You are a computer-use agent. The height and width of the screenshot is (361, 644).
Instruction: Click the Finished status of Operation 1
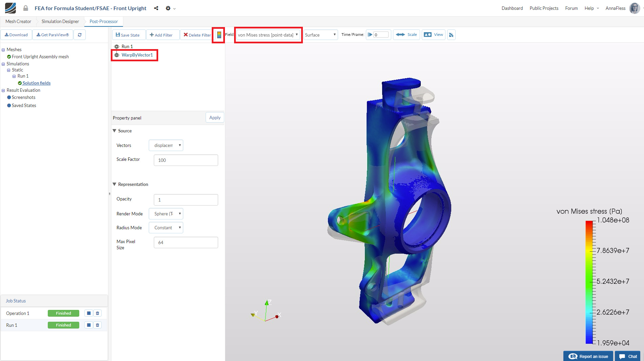coord(63,313)
